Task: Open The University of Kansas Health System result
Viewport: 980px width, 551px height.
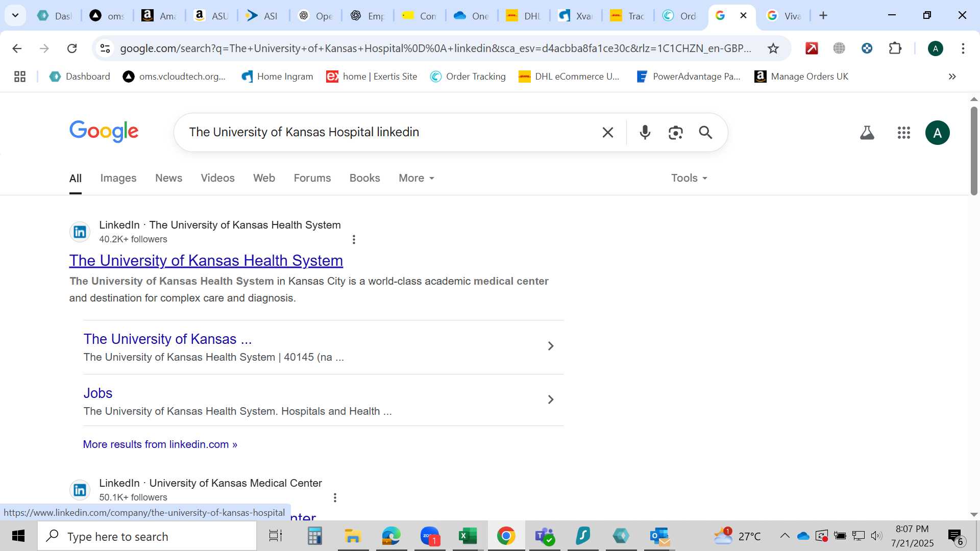Action: point(206,261)
